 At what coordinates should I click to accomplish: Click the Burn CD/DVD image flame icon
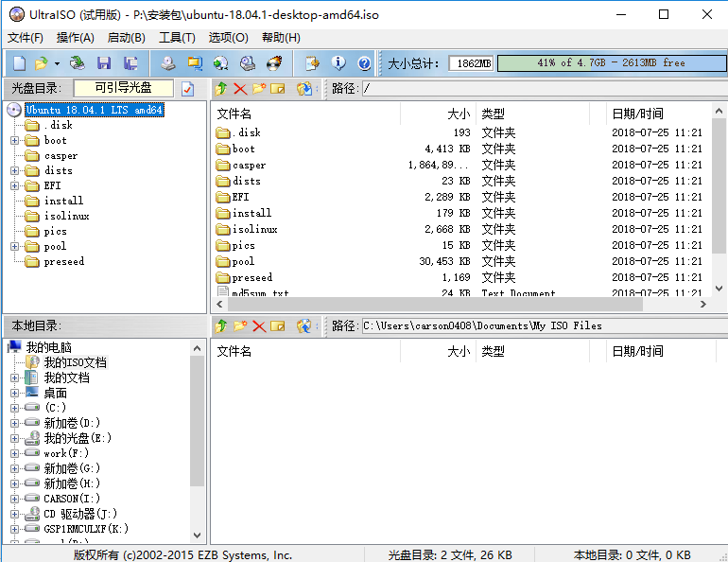pos(274,62)
